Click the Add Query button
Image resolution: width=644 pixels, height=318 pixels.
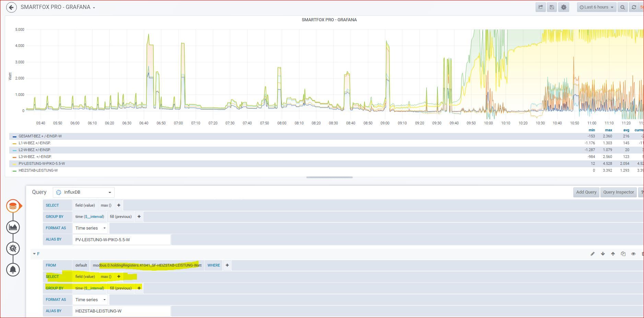[x=586, y=192]
